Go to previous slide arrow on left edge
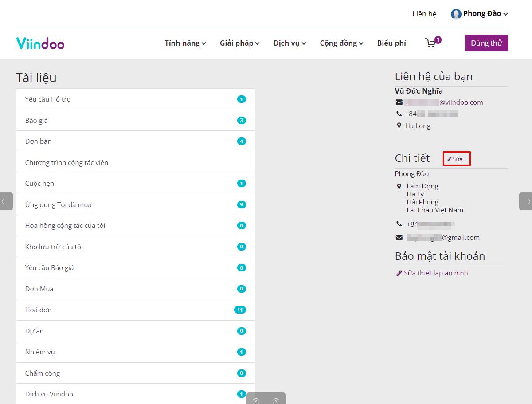 coord(6,201)
